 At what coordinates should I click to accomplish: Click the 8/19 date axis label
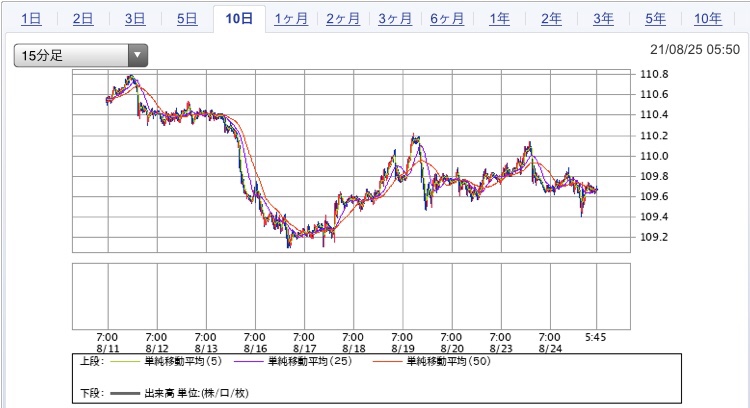(403, 349)
